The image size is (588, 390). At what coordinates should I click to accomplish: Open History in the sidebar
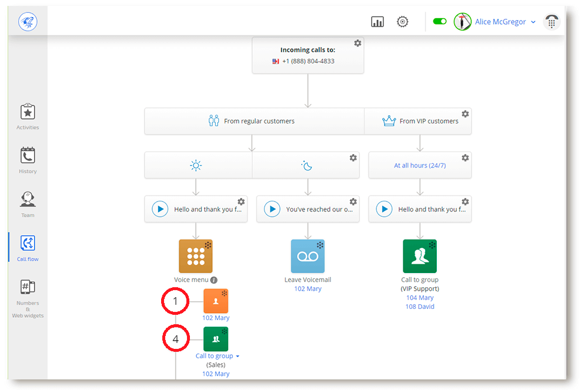tap(28, 160)
